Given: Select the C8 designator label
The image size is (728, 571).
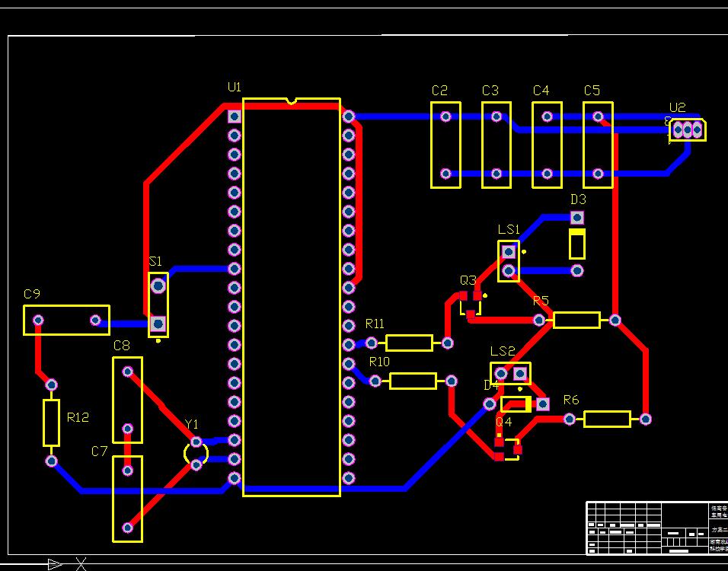Looking at the screenshot, I should (122, 346).
